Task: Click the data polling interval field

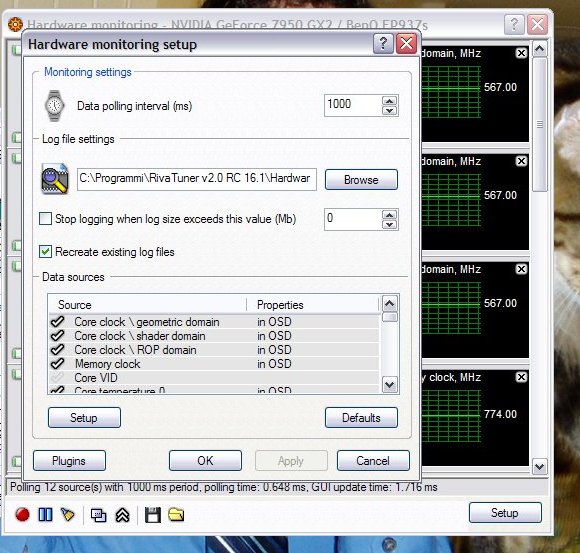Action: (x=353, y=105)
